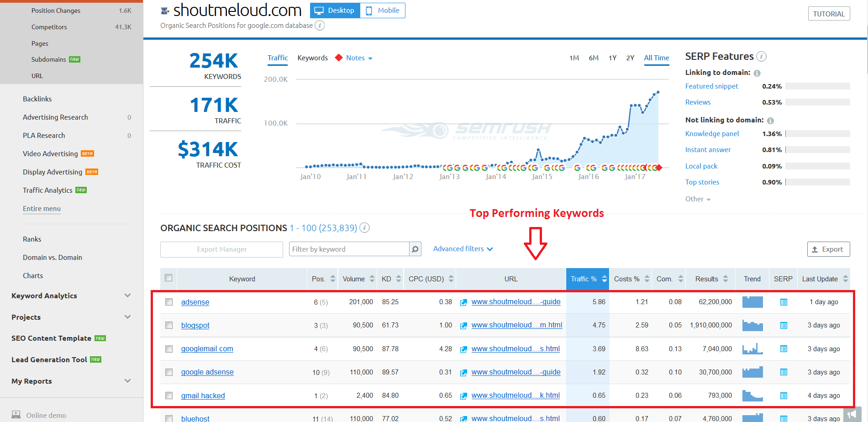This screenshot has height=422, width=868.
Task: Click the red diamond Notes marker
Action: coord(339,58)
